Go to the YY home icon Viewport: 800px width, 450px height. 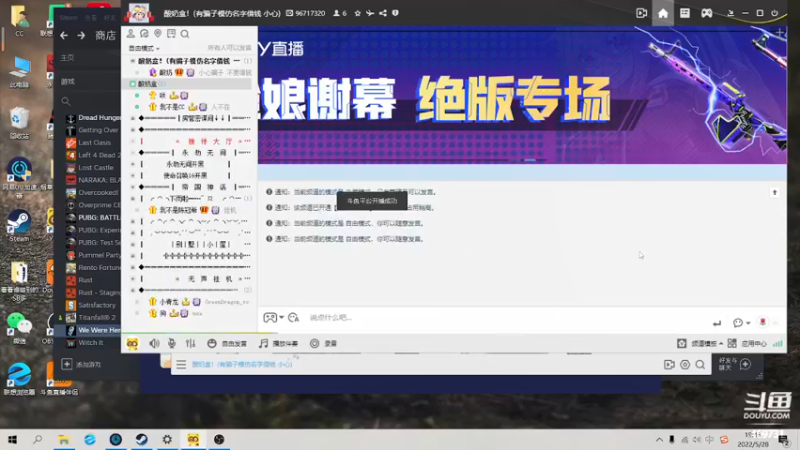coord(663,13)
